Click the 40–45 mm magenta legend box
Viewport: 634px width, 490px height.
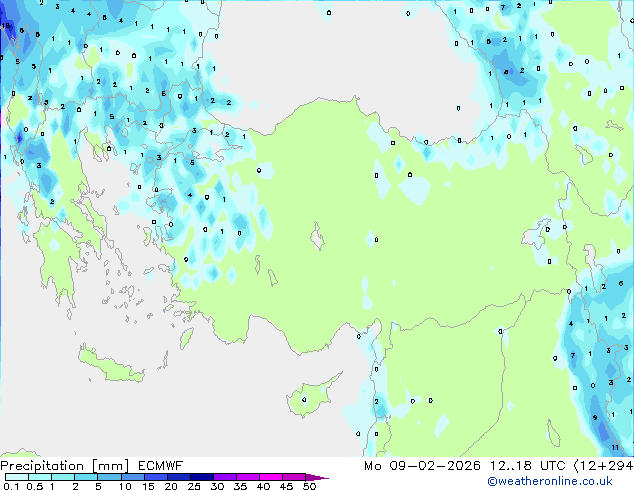click(271, 477)
